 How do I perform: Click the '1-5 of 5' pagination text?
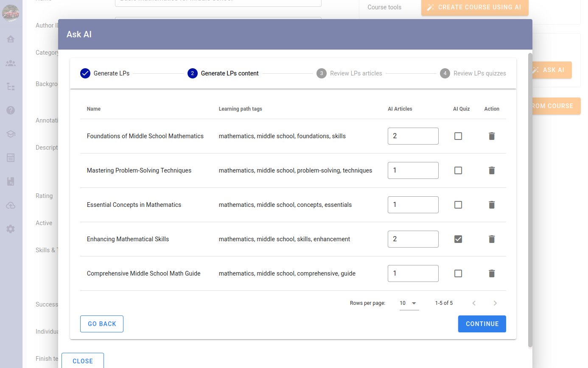[x=444, y=303]
